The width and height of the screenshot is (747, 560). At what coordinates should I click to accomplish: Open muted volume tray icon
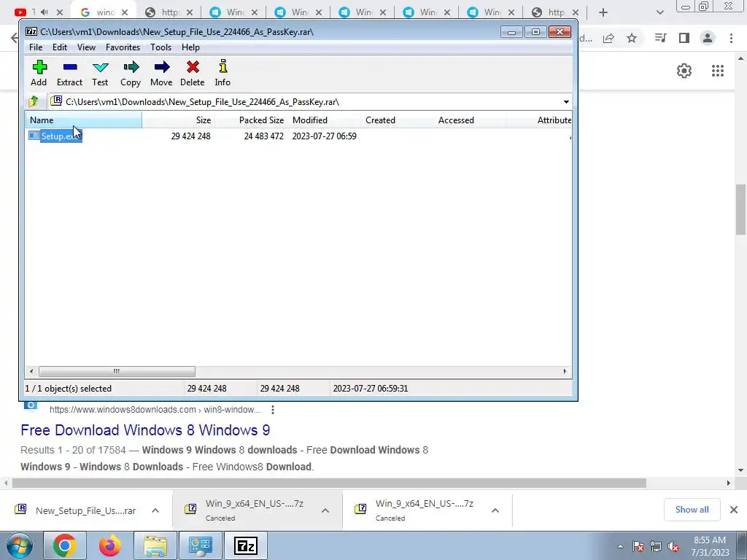click(673, 547)
